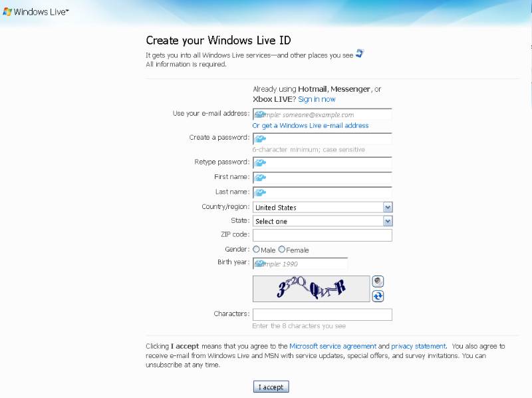Click the '6-character minimum; case sensitive' hint
This screenshot has width=532, height=398.
coord(309,150)
